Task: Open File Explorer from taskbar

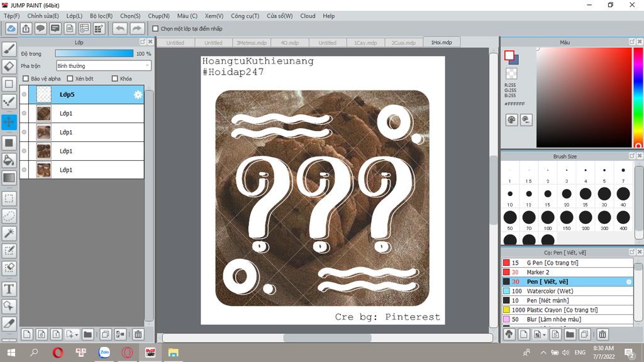Action: 174,352
